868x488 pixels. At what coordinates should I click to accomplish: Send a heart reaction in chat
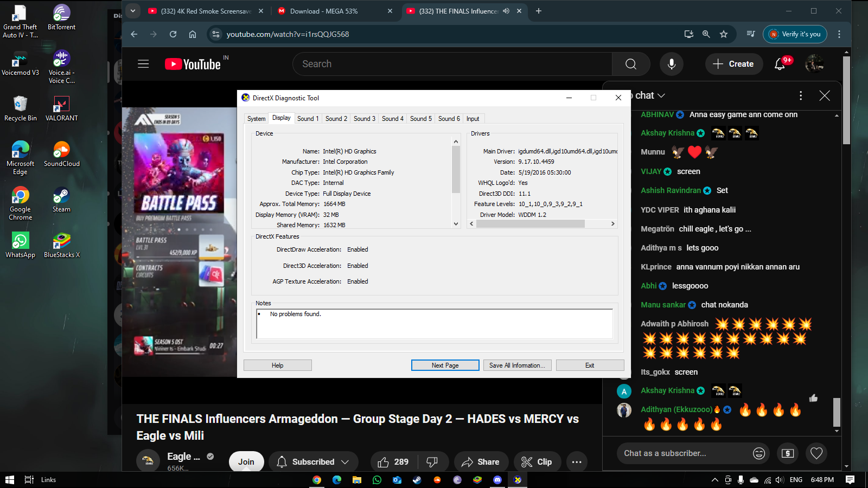click(x=816, y=453)
